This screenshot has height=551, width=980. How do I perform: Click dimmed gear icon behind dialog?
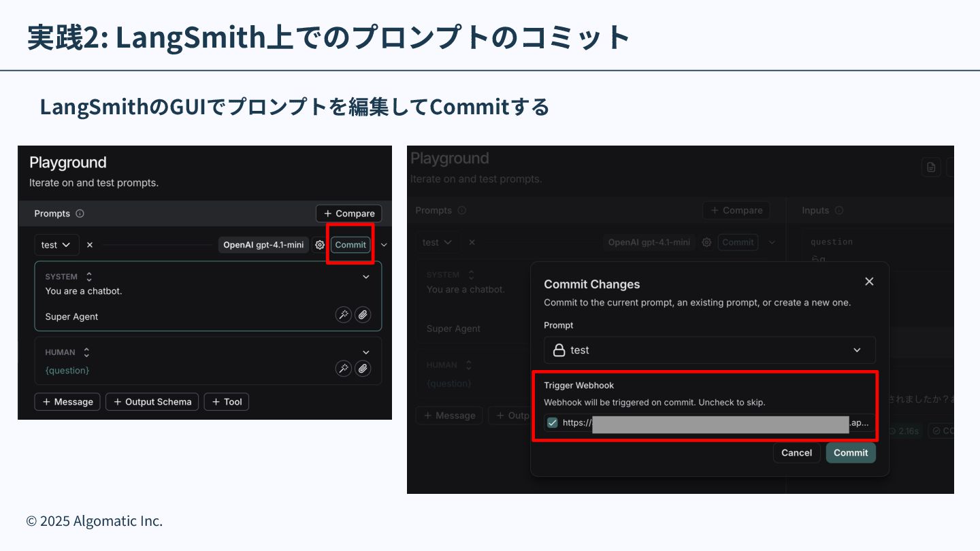707,242
